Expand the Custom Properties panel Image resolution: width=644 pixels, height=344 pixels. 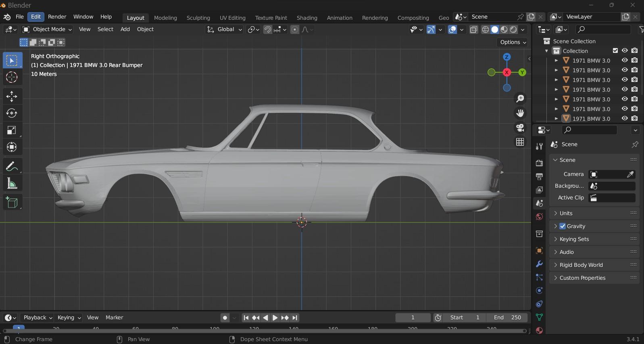[x=594, y=278]
